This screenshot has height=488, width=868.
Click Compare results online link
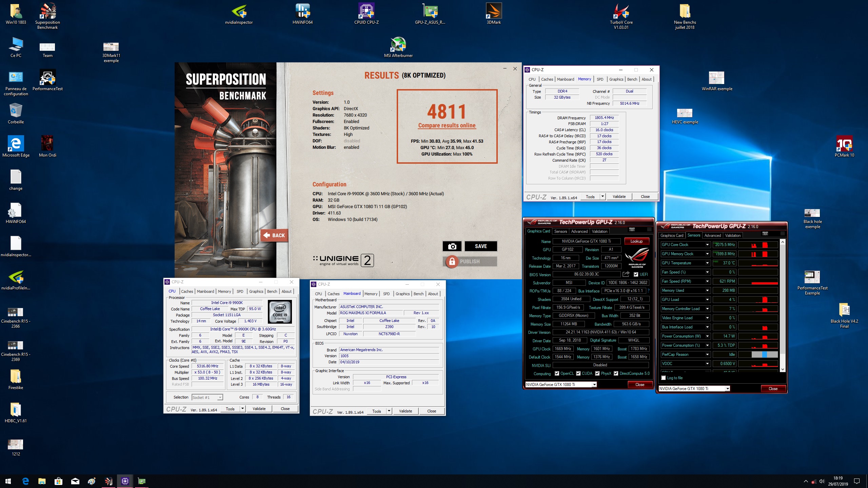click(447, 125)
